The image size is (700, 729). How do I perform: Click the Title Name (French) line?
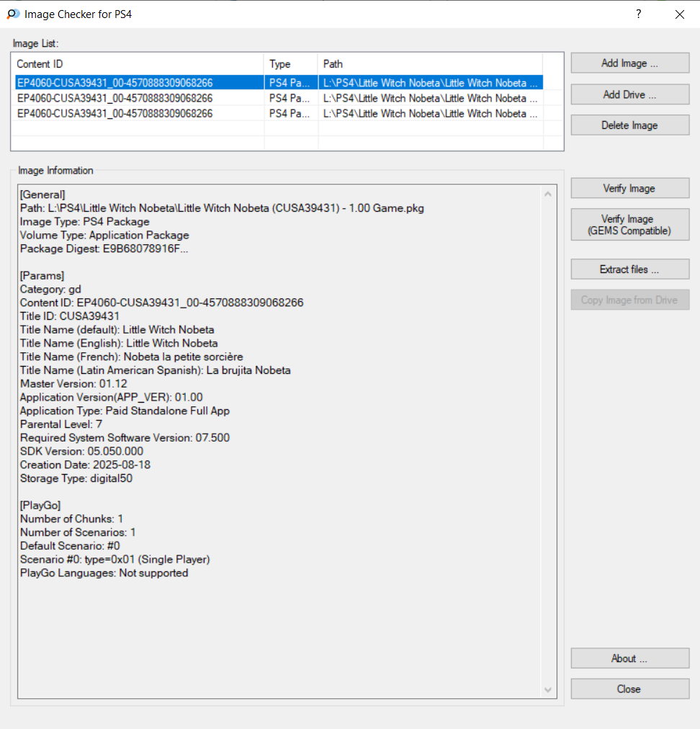pos(132,357)
